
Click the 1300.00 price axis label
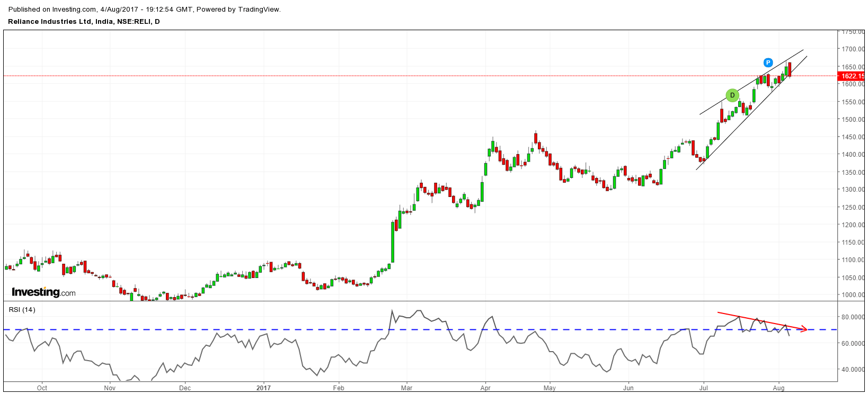853,190
